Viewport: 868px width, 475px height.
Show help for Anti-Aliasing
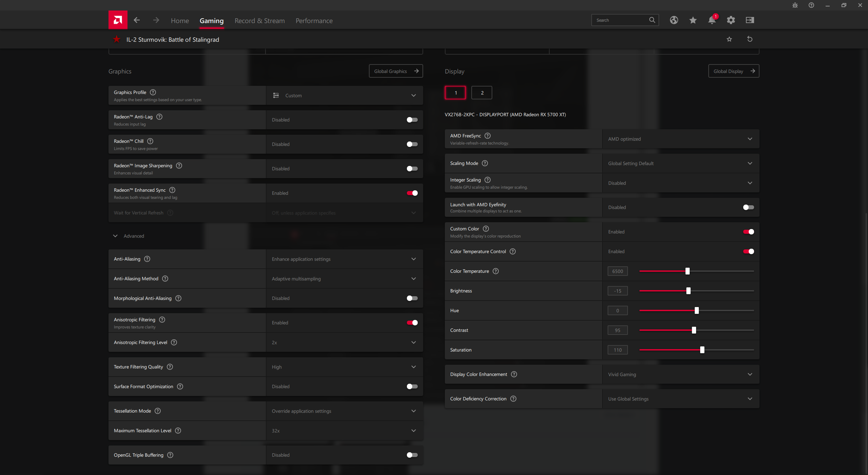click(147, 259)
